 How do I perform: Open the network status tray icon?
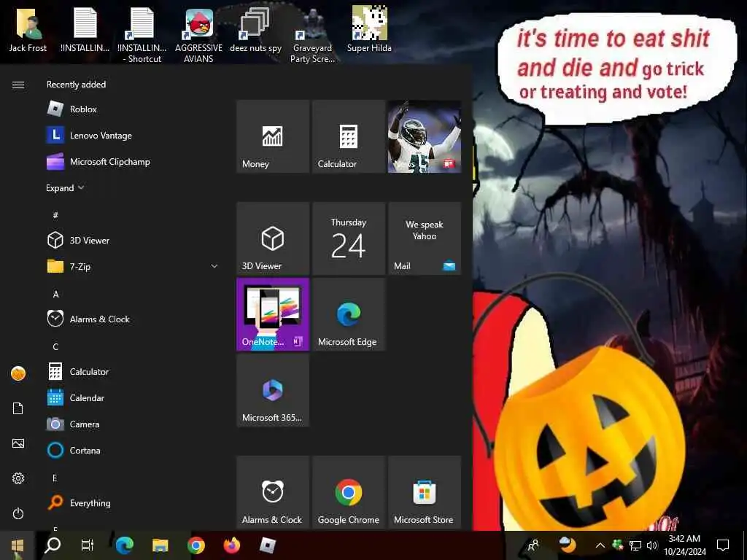[x=635, y=545]
